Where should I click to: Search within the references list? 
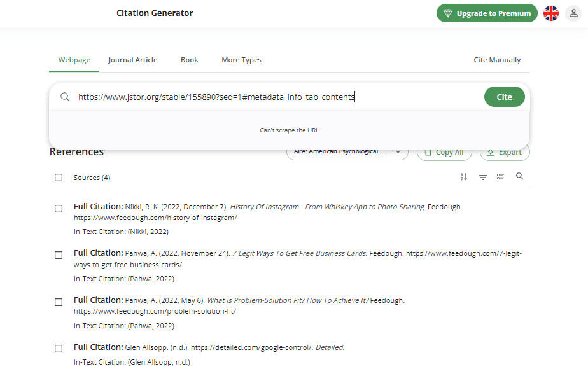coord(519,177)
